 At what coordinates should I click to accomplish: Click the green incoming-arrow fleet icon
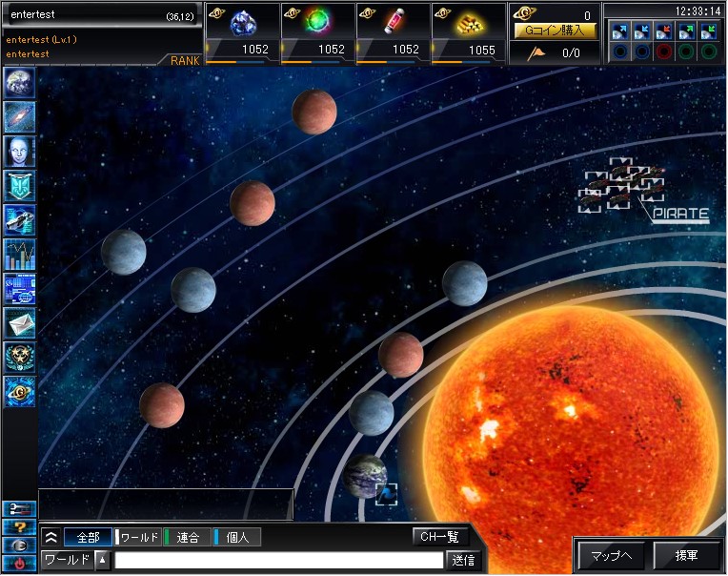click(x=709, y=31)
